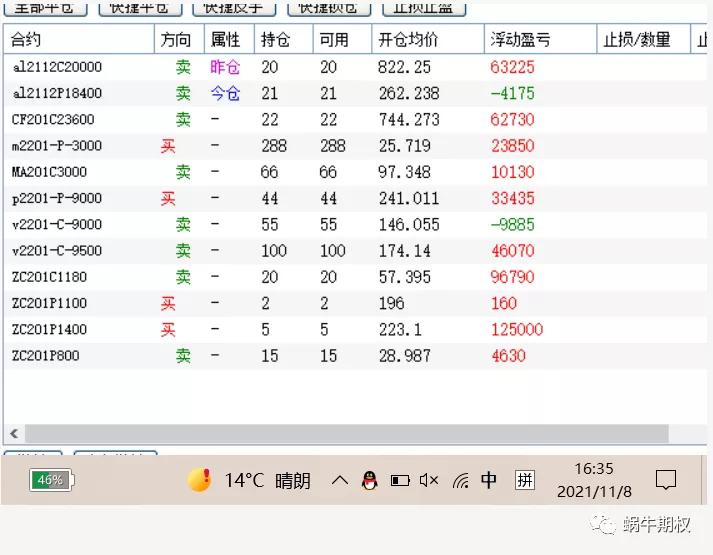Open the Wi-Fi network icon
This screenshot has width=713, height=555.
pyautogui.click(x=460, y=481)
